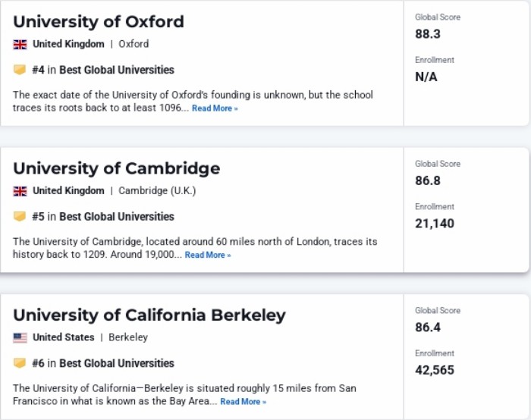Click Oxford's Global Score value 88.3
Screen dimensions: 531x420
coord(428,34)
